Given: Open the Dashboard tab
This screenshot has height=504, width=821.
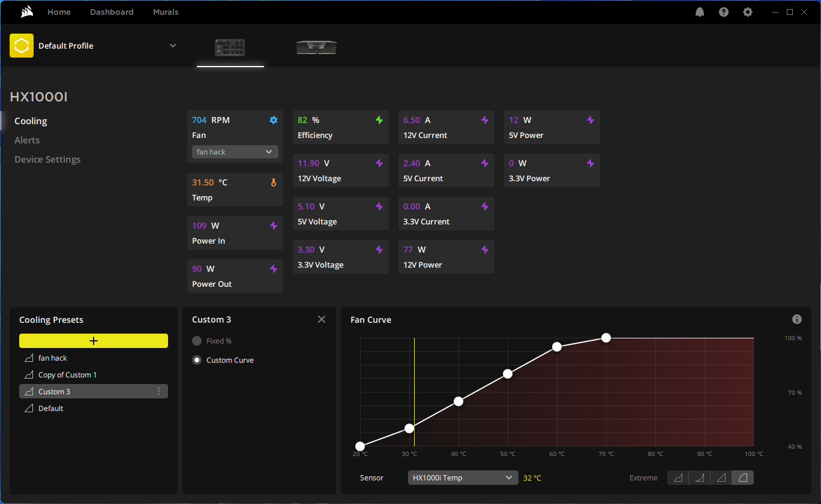Looking at the screenshot, I should point(112,12).
